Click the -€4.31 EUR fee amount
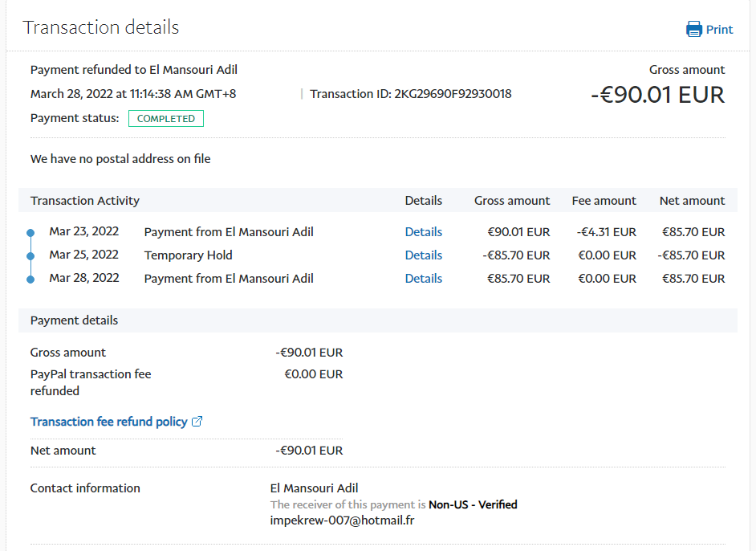Screen dimensions: 756x551 [x=606, y=232]
